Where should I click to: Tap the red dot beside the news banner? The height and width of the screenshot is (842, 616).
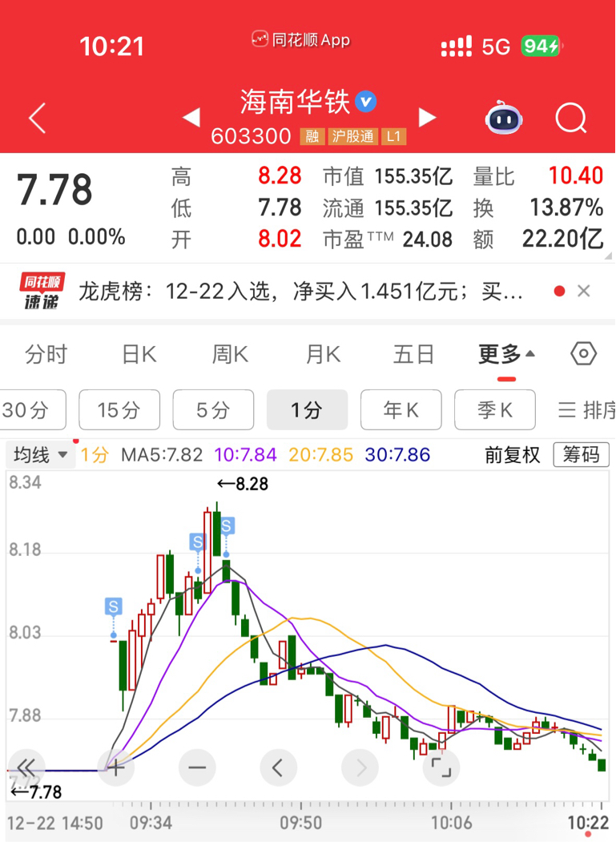click(x=559, y=291)
